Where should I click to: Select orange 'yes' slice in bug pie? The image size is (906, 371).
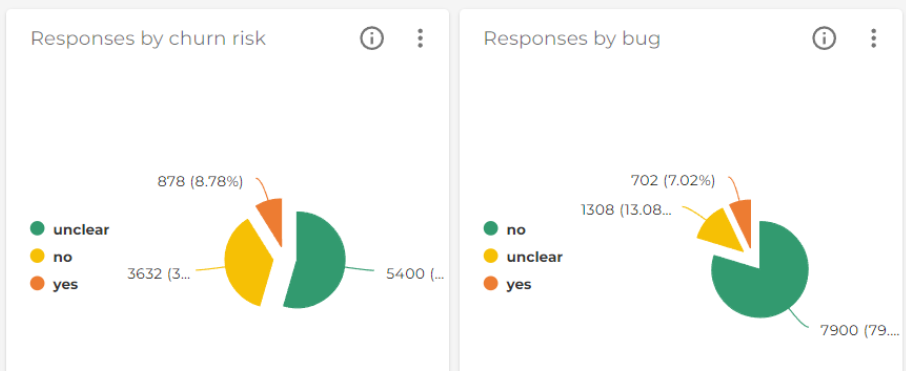[x=742, y=220]
